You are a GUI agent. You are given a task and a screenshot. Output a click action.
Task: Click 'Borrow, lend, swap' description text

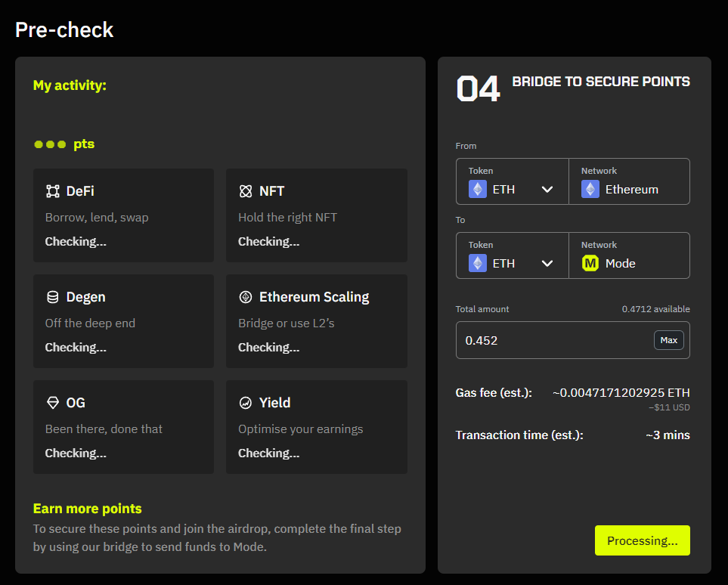click(97, 218)
